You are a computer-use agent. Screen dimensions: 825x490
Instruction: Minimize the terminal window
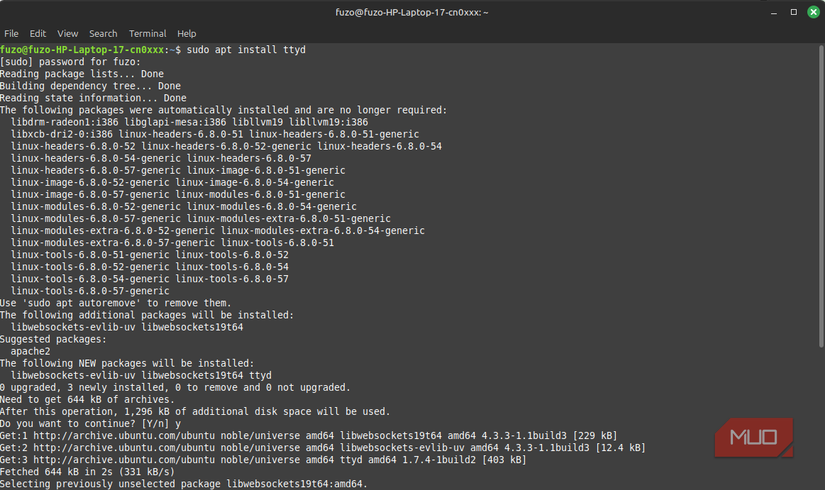point(773,12)
